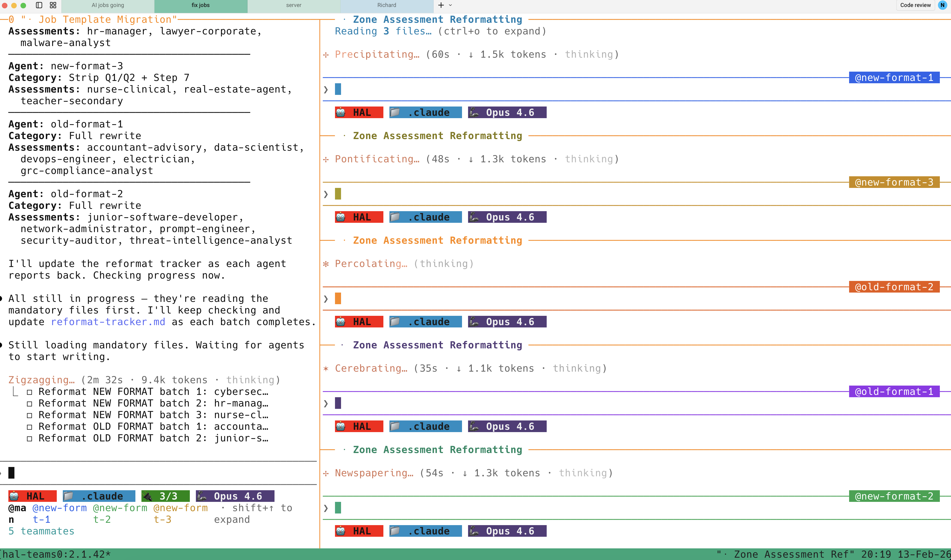Click .claude folder icon under @old-format-1
The width and height of the screenshot is (951, 560).
tap(395, 427)
